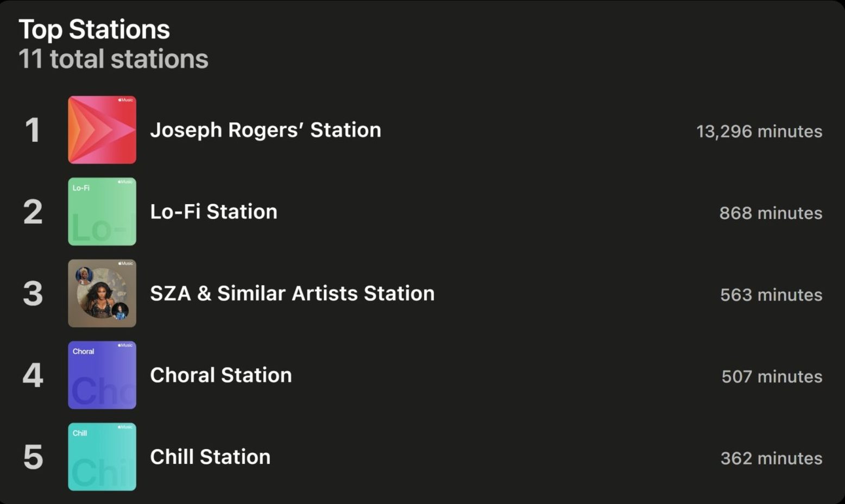The image size is (845, 504).
Task: Click Joseph Rogers' Station artwork thumbnail
Action: [x=102, y=130]
